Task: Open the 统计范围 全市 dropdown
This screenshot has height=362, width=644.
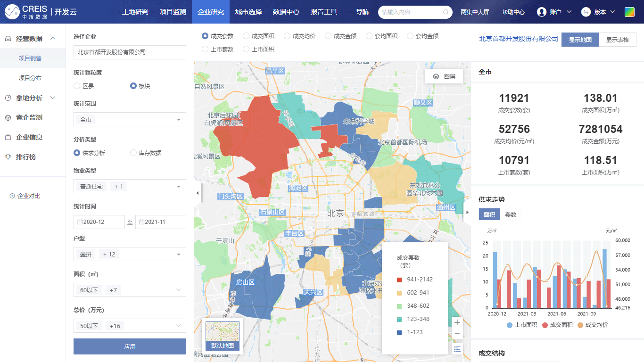Action: coord(130,120)
